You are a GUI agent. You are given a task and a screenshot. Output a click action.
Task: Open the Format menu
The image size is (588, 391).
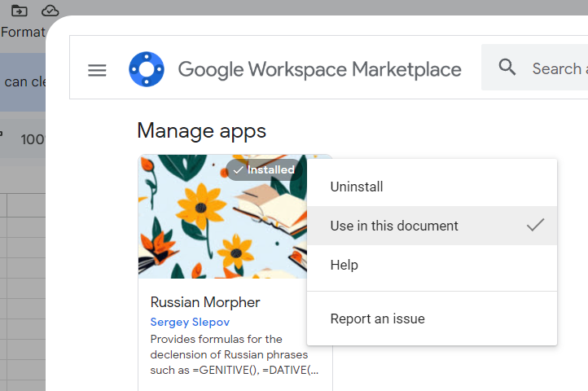22,33
